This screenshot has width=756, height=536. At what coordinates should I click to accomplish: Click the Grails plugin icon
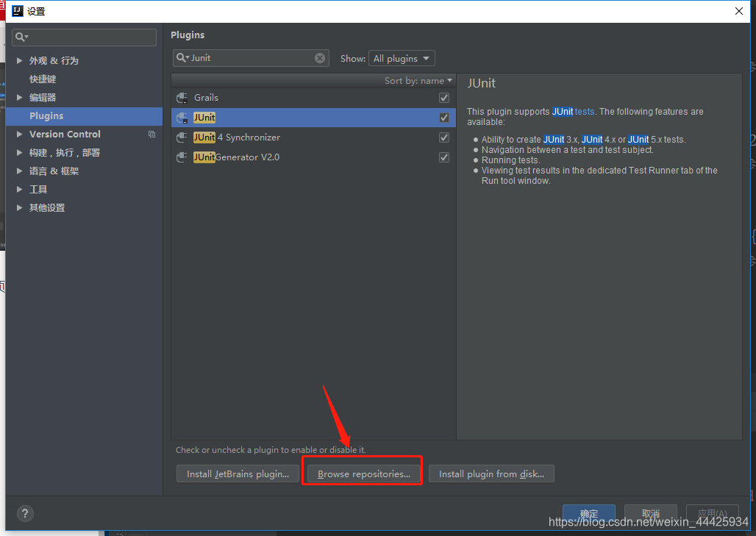pos(182,98)
